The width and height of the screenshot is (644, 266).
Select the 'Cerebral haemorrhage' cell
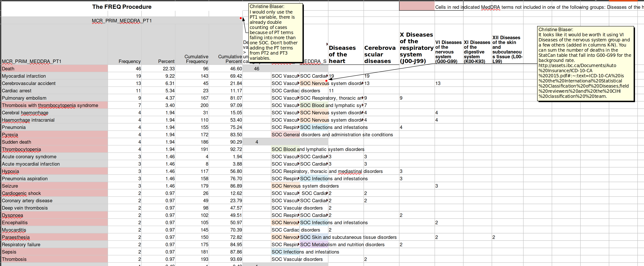(x=55, y=113)
